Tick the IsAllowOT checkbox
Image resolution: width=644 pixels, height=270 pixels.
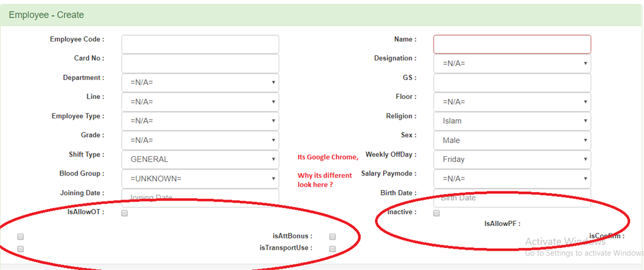[125, 213]
